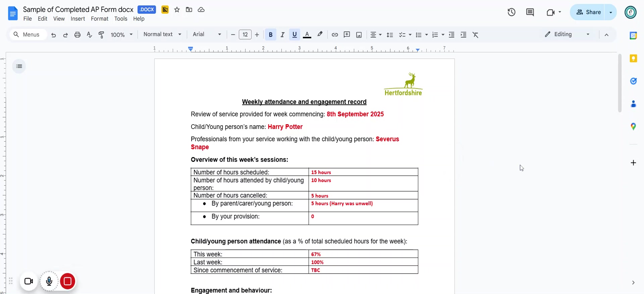Stop the screen recording red button
644x294 pixels.
67,281
